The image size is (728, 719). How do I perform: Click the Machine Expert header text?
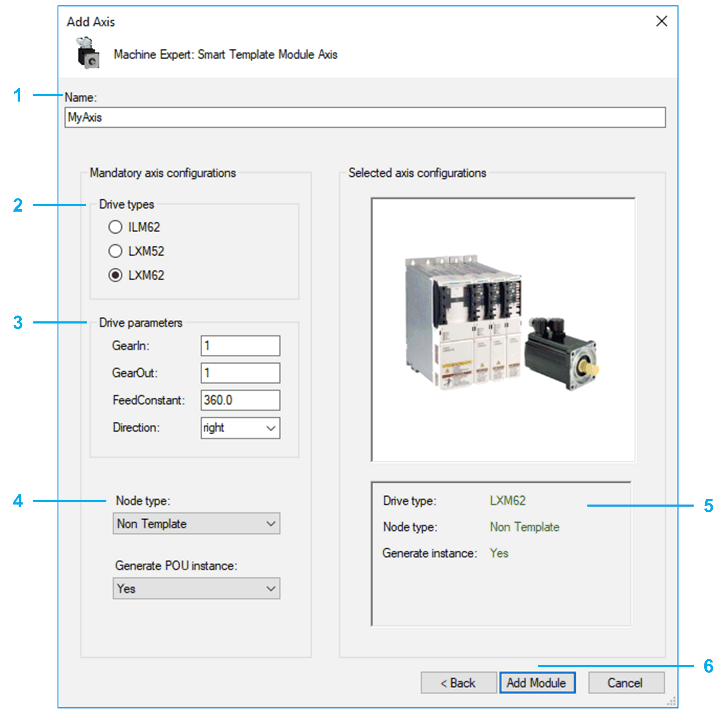[x=225, y=54]
